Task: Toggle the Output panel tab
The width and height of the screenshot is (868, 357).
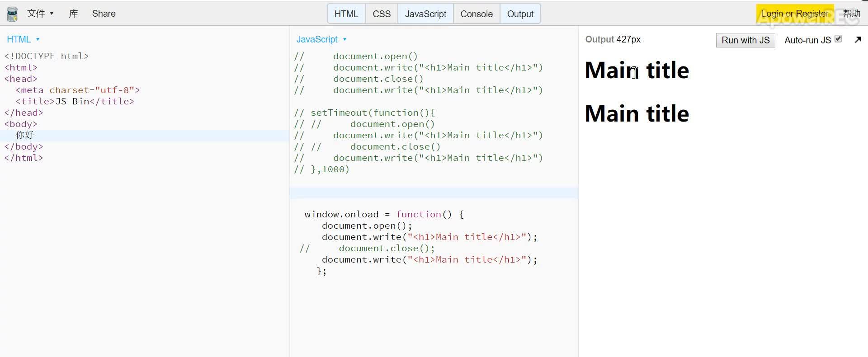Action: 520,14
